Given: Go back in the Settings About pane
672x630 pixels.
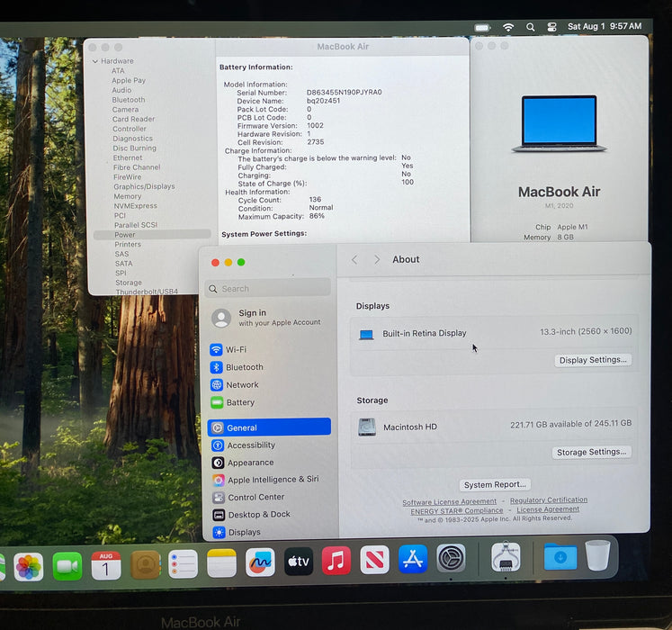Looking at the screenshot, I should point(354,259).
